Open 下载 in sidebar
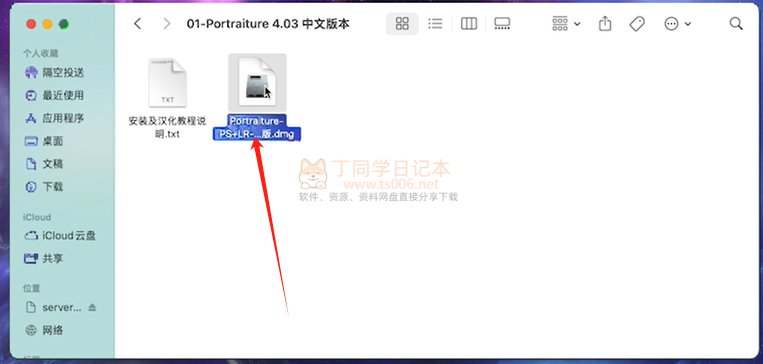Screen dimensions: 763x364 pos(53,187)
